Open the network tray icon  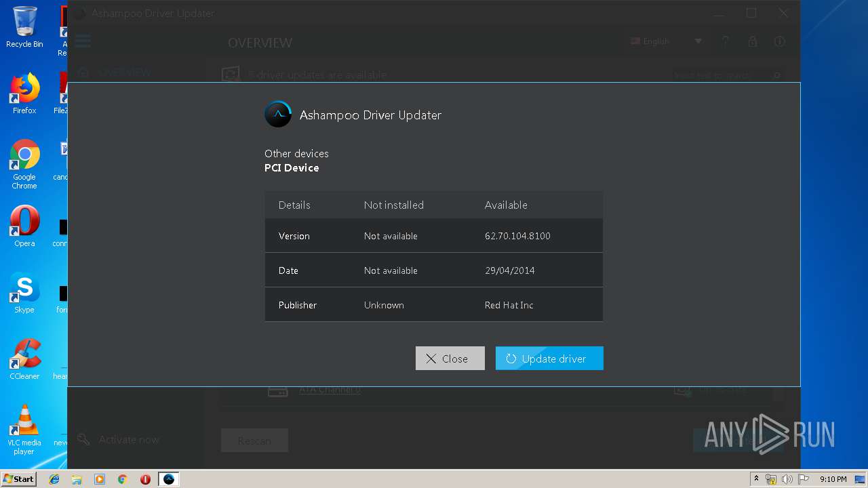771,479
